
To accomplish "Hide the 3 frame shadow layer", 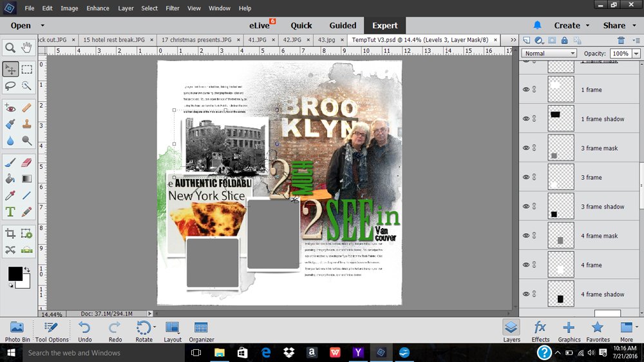I will tap(526, 206).
